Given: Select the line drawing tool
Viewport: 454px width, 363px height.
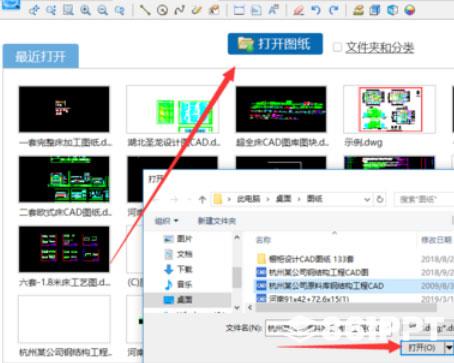Looking at the screenshot, I should pyautogui.click(x=145, y=10).
